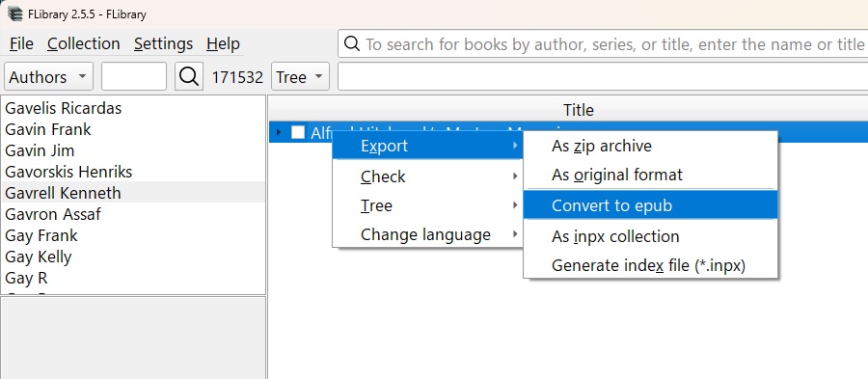Open the Help menu
Screen dimensions: 868x379
pos(223,43)
